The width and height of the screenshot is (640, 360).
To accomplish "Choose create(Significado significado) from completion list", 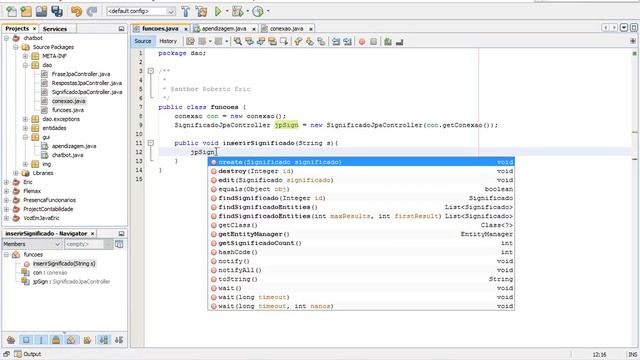I will 361,162.
